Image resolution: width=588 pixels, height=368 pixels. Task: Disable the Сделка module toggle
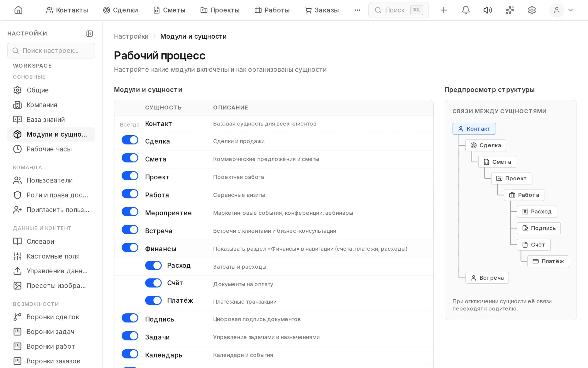click(130, 140)
